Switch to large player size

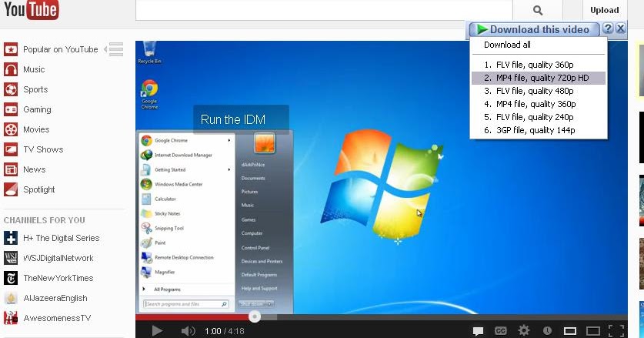point(593,330)
